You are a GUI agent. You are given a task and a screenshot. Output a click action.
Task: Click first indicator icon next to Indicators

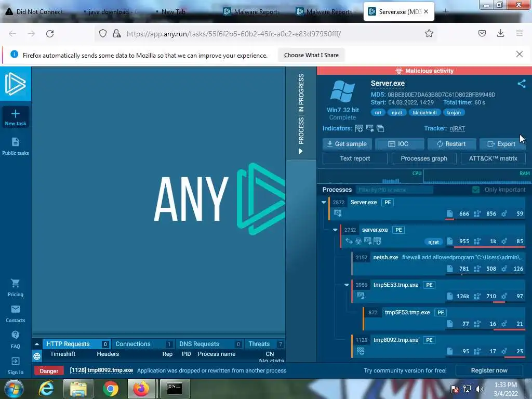pos(358,128)
